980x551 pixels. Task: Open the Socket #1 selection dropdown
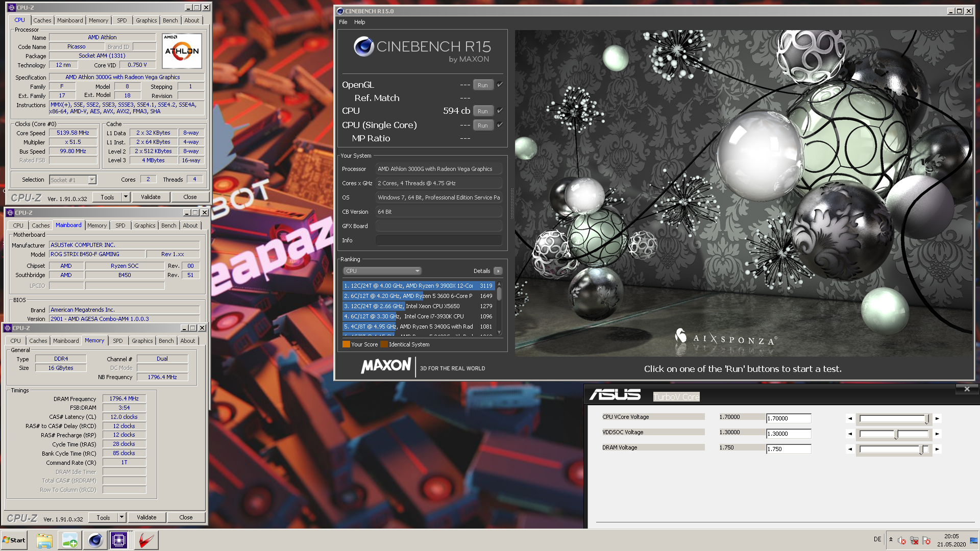tap(92, 180)
